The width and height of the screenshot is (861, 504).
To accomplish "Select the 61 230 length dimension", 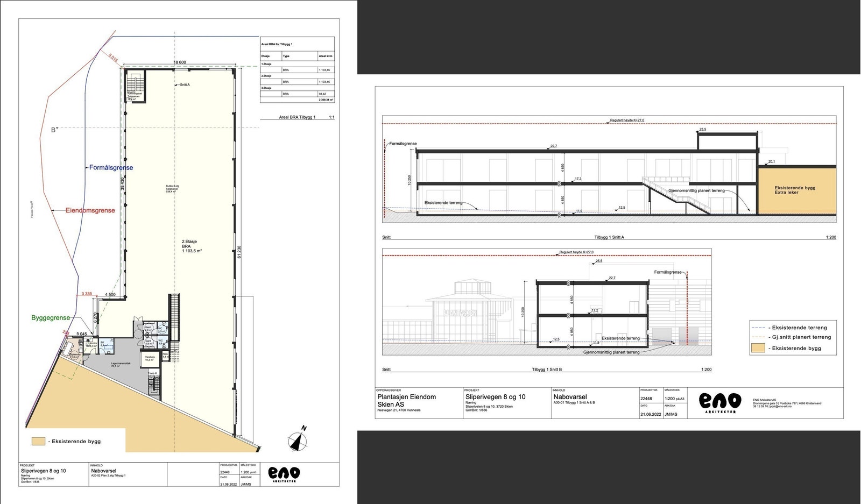I will 239,252.
